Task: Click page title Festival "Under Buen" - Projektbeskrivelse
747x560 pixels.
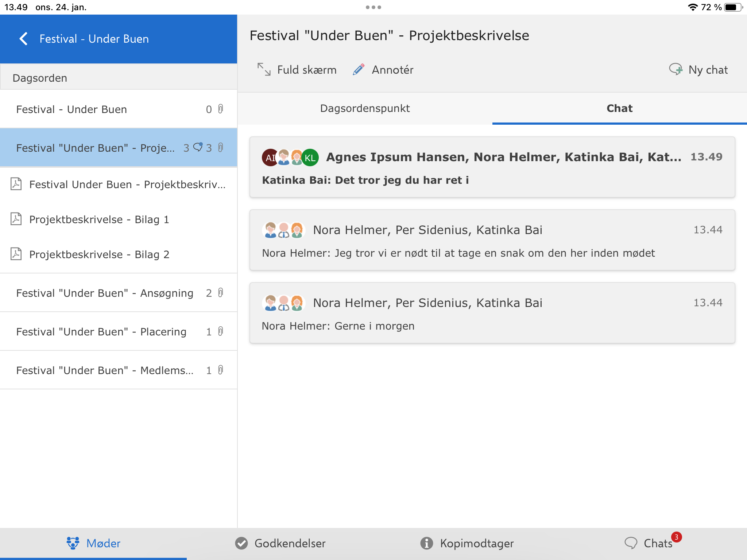Action: pos(389,35)
